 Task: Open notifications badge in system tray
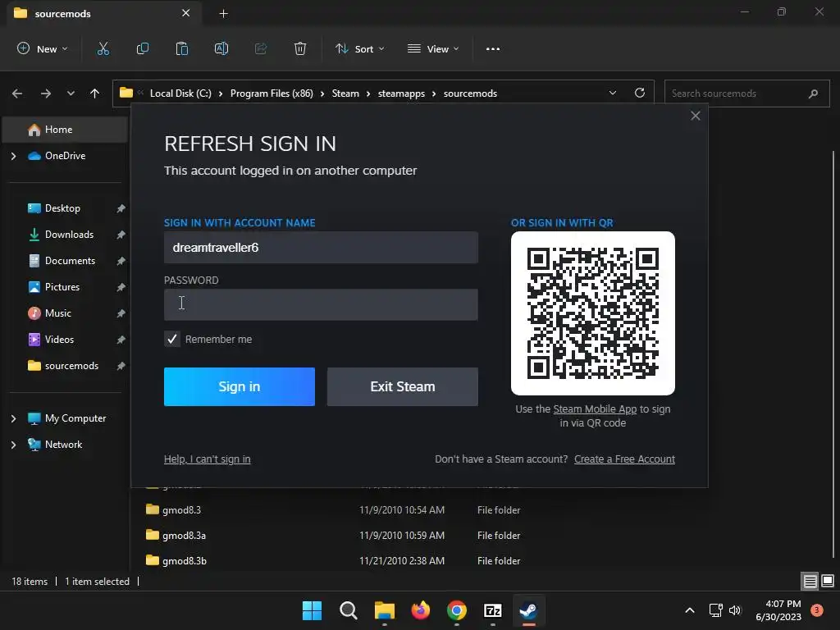[817, 610]
